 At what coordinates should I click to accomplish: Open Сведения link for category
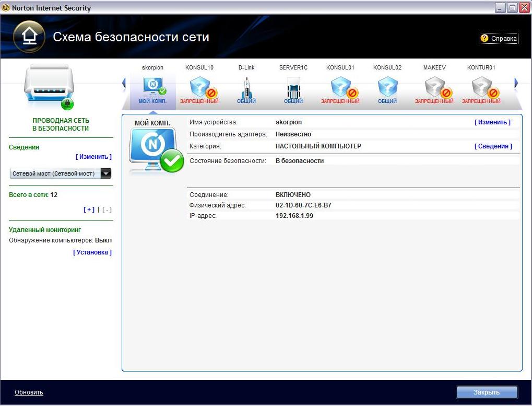point(493,146)
